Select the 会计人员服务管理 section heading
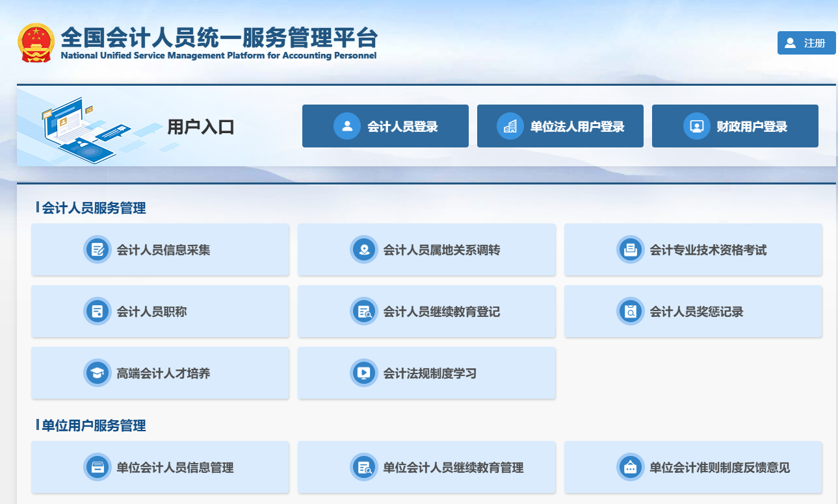 tap(94, 208)
